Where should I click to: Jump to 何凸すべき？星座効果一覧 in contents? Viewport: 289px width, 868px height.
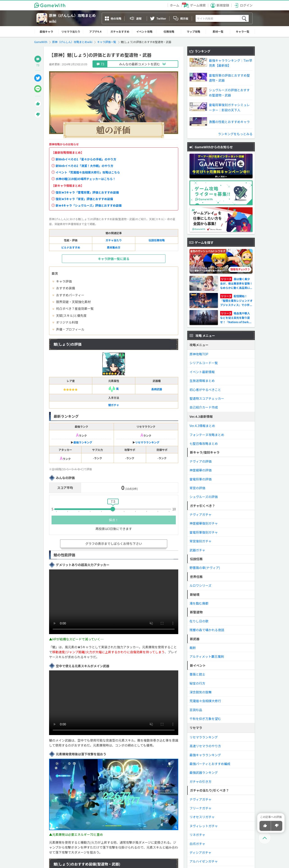[x=75, y=309]
